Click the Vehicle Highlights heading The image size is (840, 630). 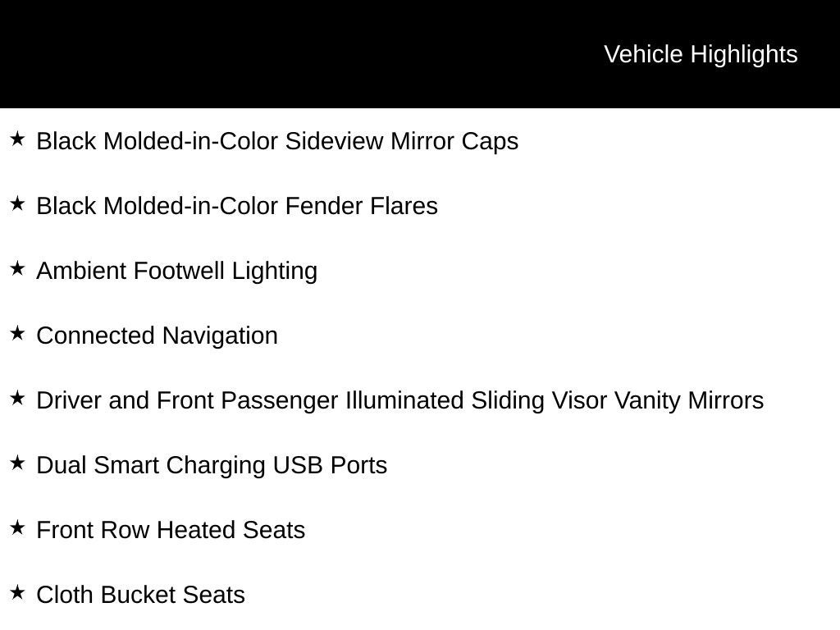701,54
